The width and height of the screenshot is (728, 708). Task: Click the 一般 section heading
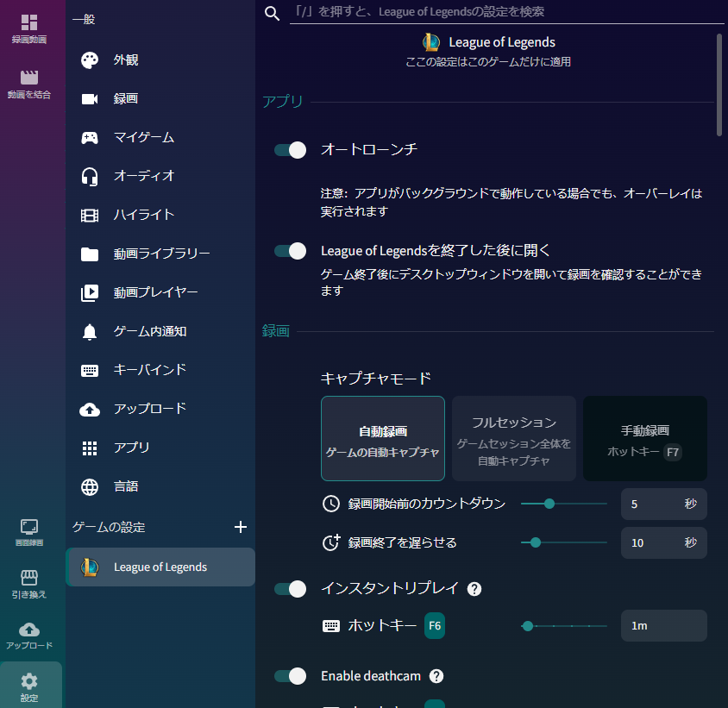(x=84, y=20)
